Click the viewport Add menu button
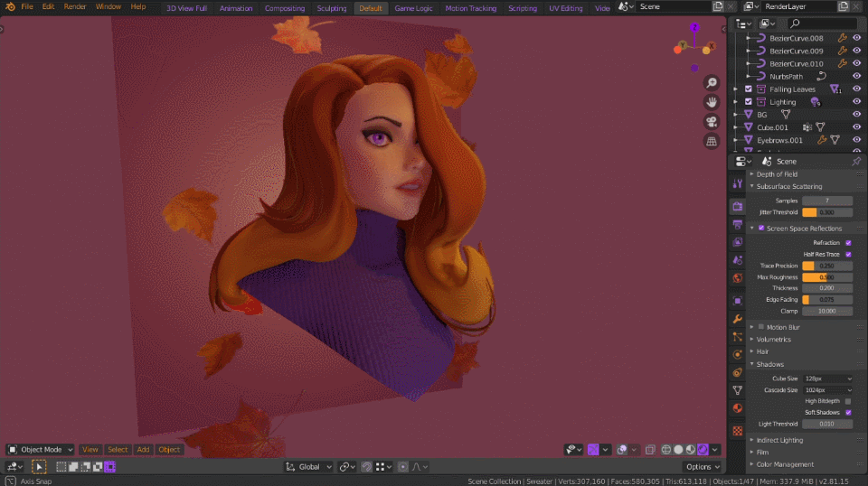868x486 pixels. [x=143, y=450]
